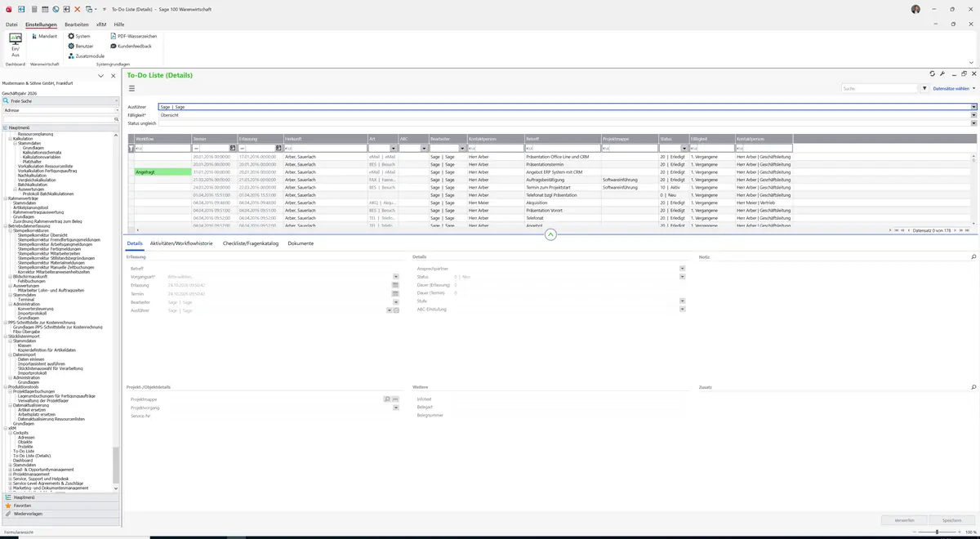Click the lookup icon beside Projektmappe field

click(x=387, y=399)
